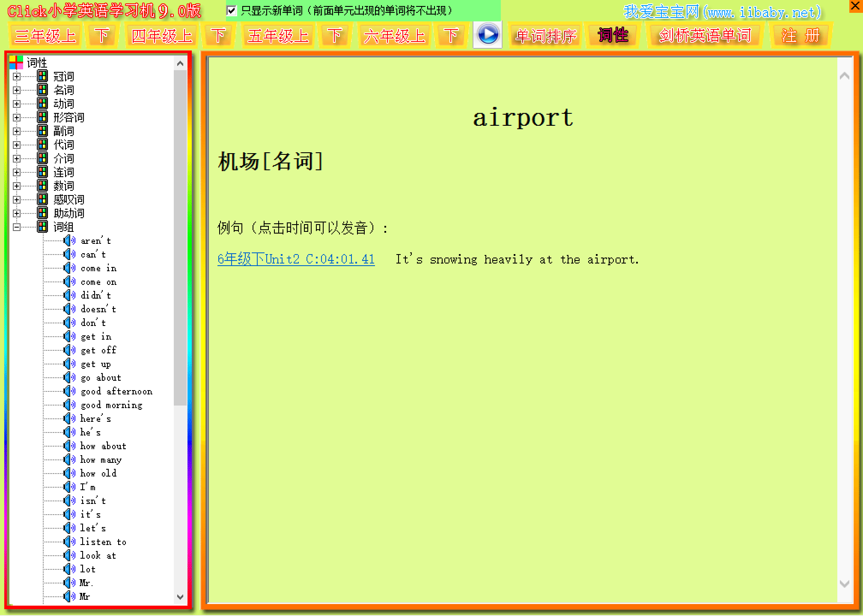
Task: Click content panel scroll-up arrow
Action: (845, 76)
